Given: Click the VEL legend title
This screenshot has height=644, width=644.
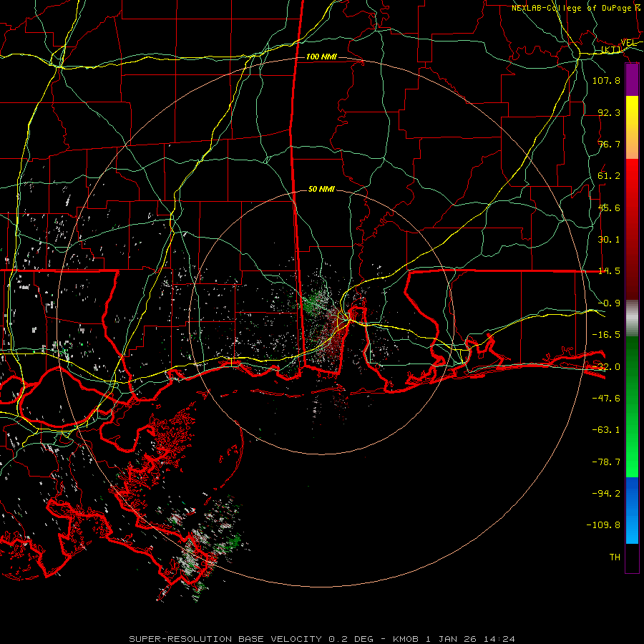Looking at the screenshot, I should coord(628,43).
